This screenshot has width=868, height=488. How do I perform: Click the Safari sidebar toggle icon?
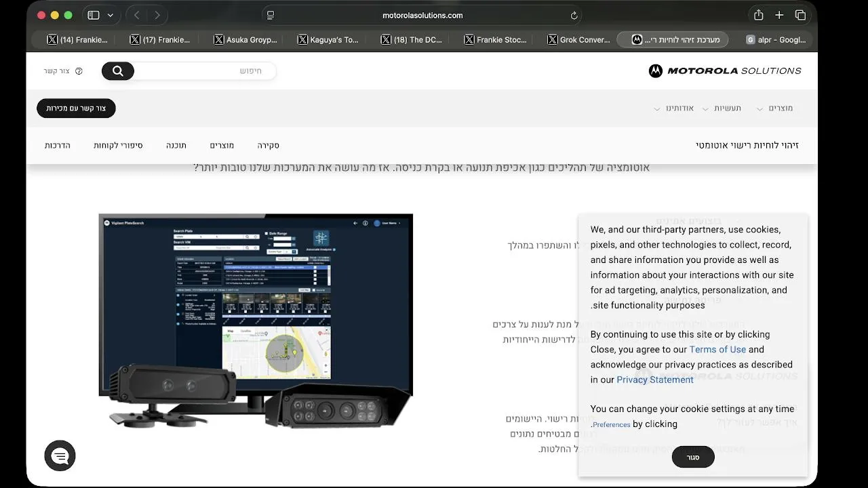(94, 15)
